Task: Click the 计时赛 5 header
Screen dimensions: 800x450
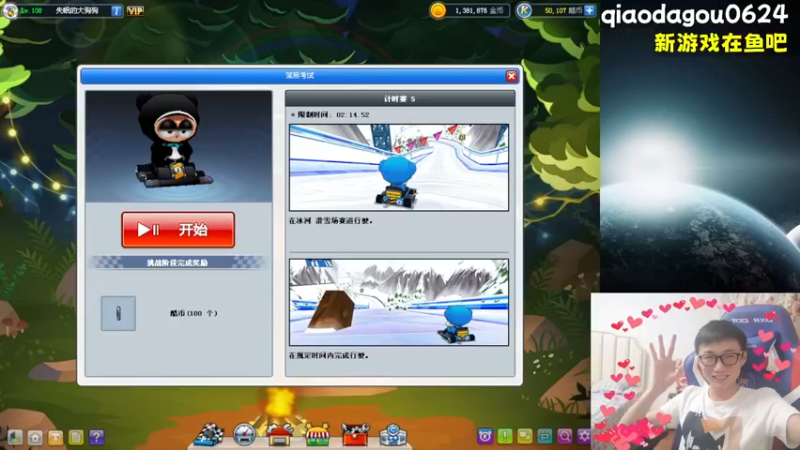Action: click(400, 98)
